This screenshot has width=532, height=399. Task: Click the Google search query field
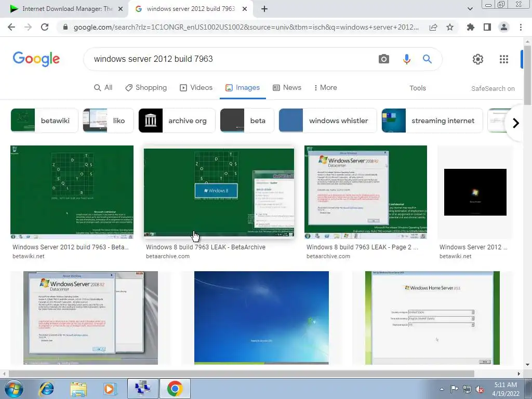pyautogui.click(x=231, y=59)
